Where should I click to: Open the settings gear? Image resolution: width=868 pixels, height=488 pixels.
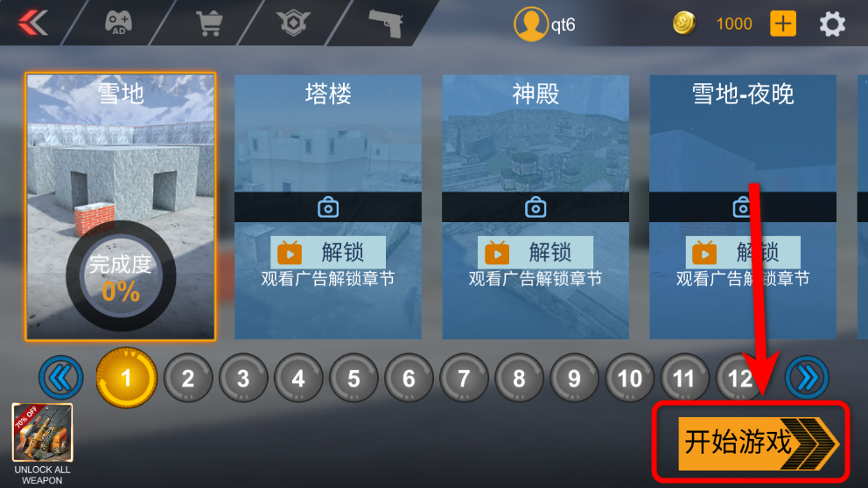point(832,24)
